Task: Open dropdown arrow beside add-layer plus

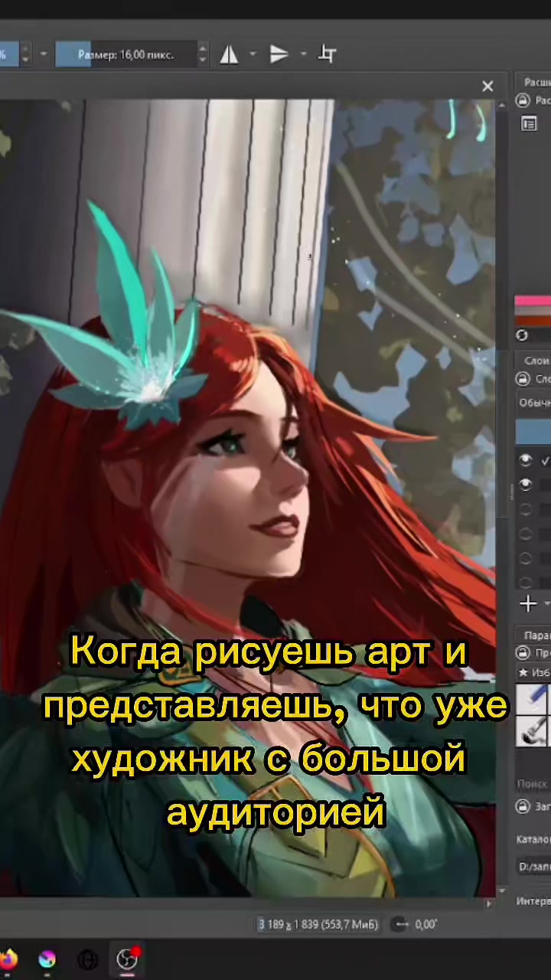Action: tap(546, 605)
